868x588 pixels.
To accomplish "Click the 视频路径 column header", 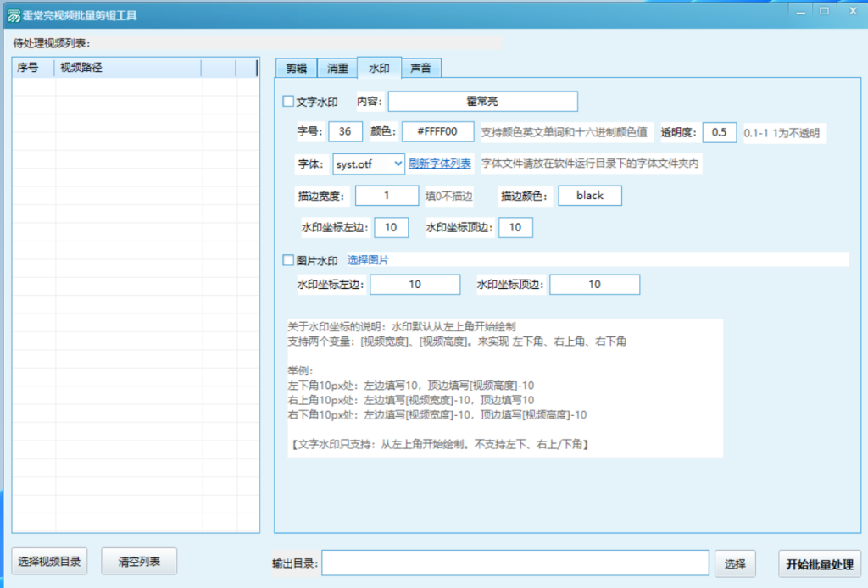I will tap(127, 68).
